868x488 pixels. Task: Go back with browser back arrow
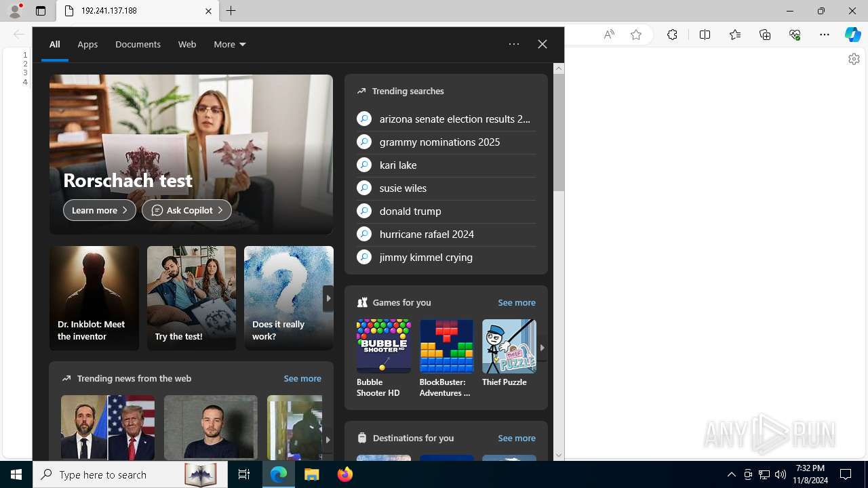(x=19, y=35)
